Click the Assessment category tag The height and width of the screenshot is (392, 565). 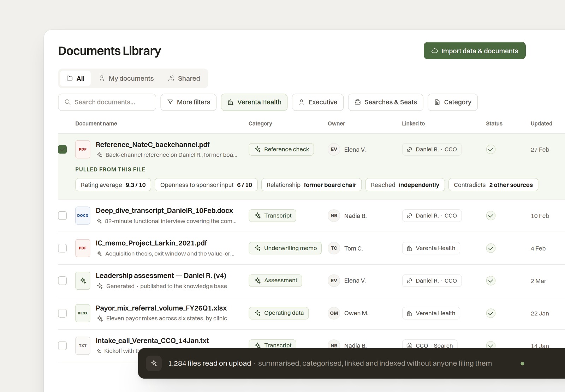click(x=275, y=281)
